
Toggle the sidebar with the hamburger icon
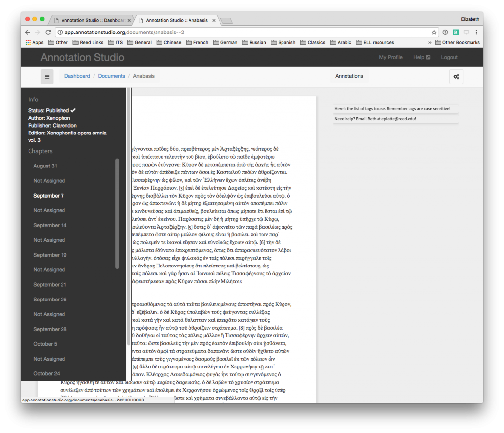click(47, 77)
